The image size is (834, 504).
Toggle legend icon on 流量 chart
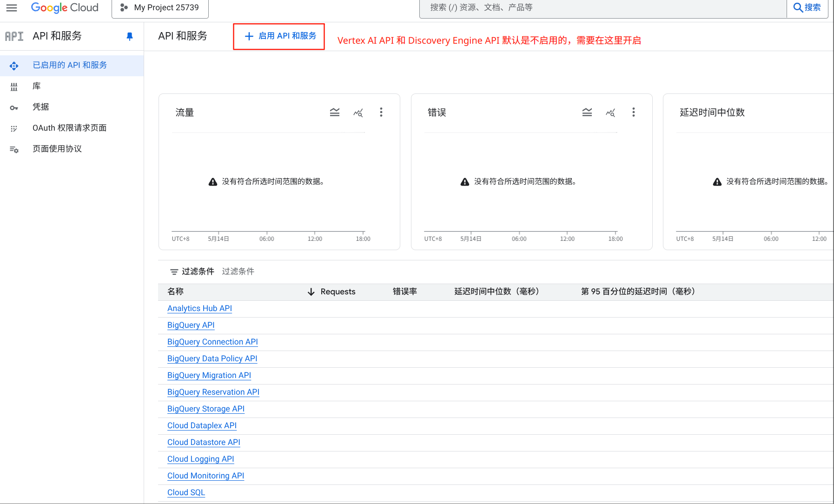[335, 113]
